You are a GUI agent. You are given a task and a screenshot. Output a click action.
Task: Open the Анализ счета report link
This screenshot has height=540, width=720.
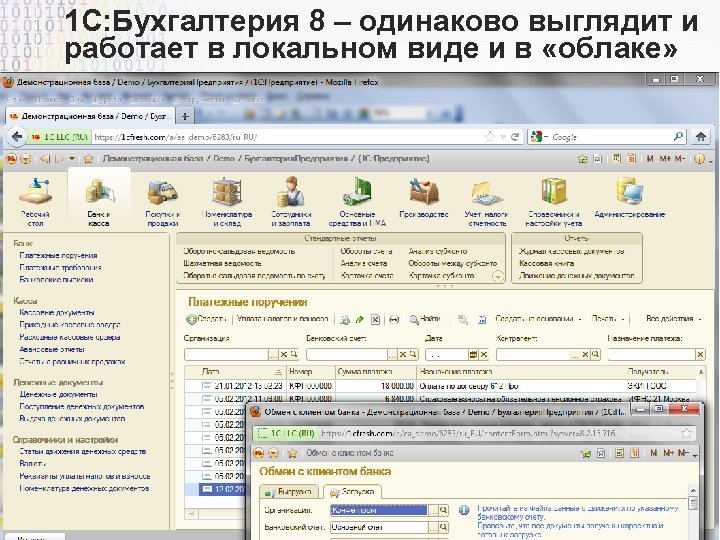[364, 264]
